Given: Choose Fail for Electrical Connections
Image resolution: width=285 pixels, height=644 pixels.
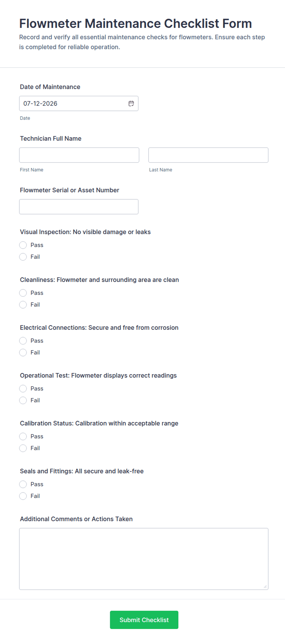Looking at the screenshot, I should (x=23, y=352).
